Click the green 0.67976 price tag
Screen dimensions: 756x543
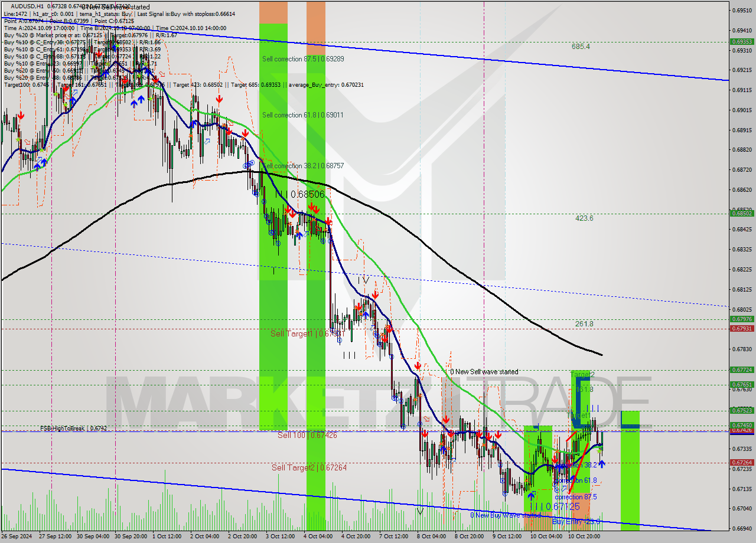point(742,319)
